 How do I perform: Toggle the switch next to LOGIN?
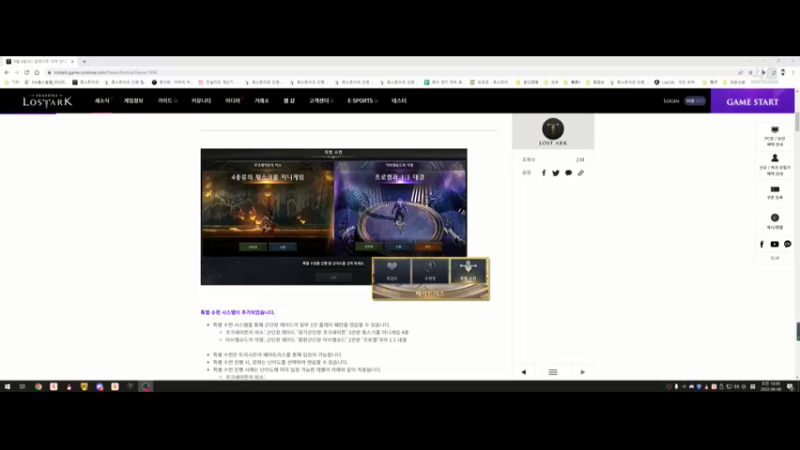click(695, 101)
